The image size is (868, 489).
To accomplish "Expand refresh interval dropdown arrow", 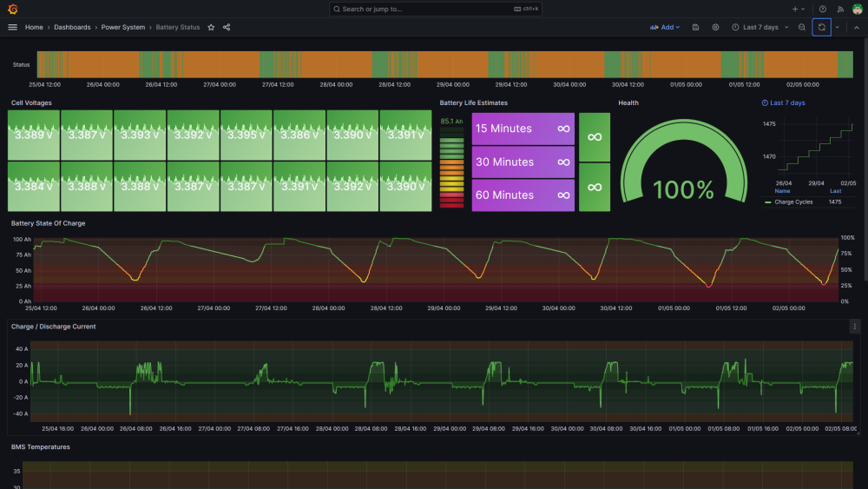I will [x=837, y=27].
